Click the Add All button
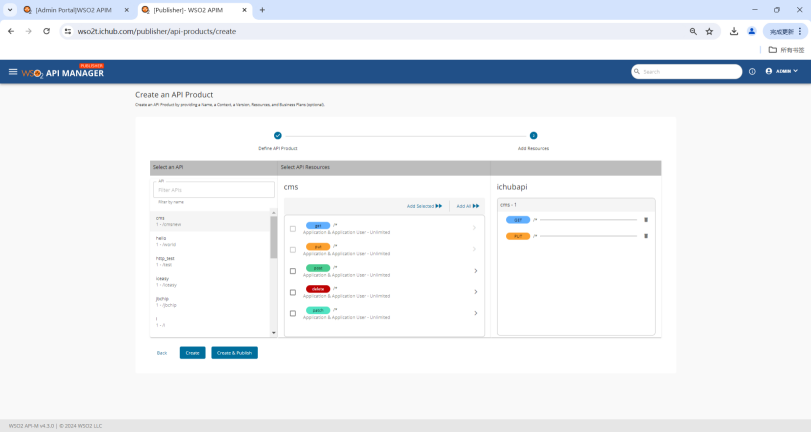The image size is (811, 433). (x=467, y=206)
